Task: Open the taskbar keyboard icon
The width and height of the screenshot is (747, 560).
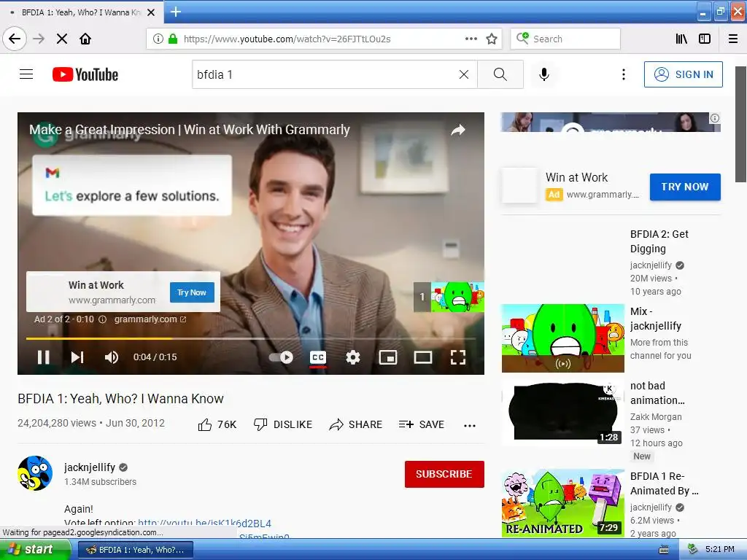Action: tap(663, 550)
